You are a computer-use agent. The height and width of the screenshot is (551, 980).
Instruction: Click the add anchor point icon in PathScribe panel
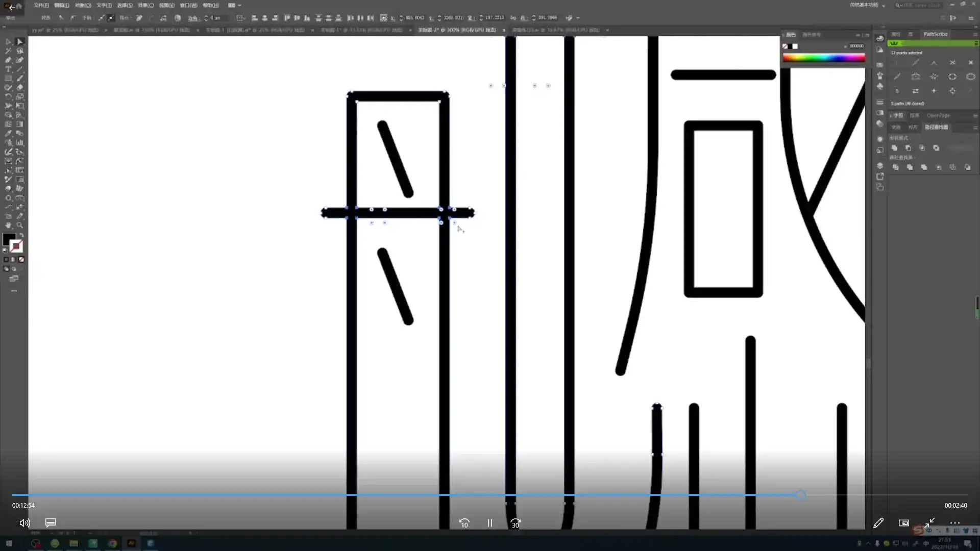[934, 90]
